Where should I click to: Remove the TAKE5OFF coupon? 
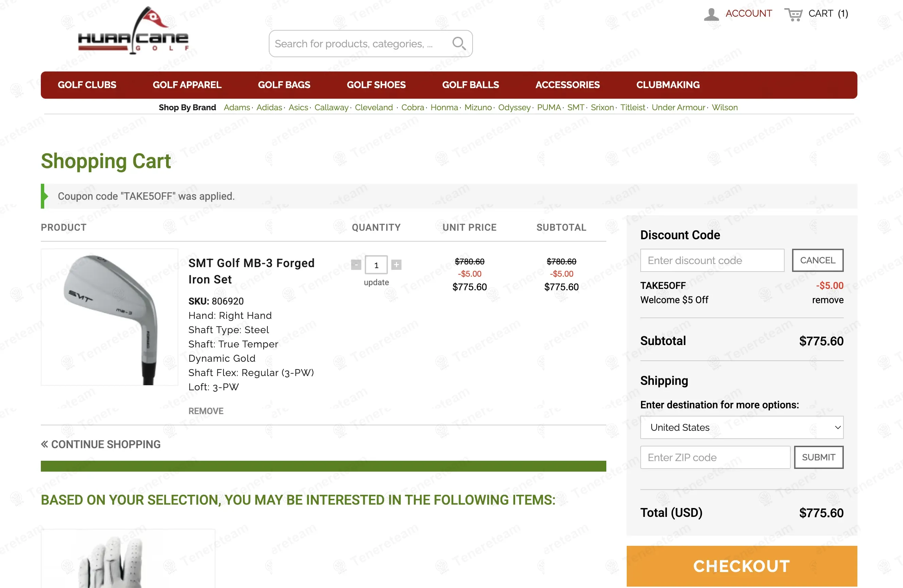[827, 300]
